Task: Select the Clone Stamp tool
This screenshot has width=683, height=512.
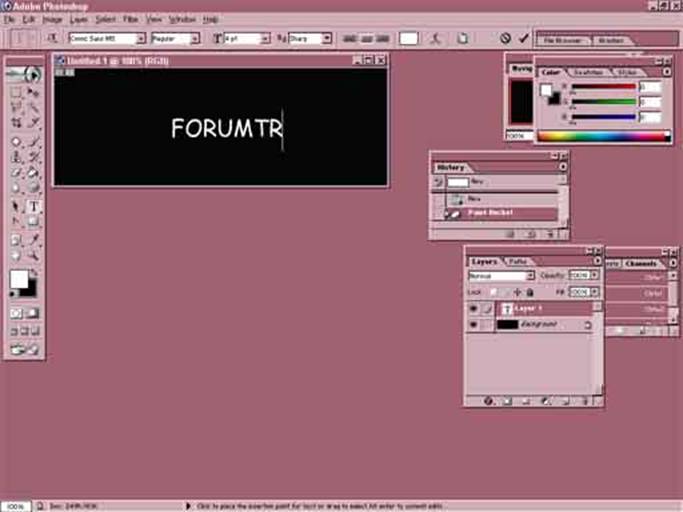Action: click(16, 157)
